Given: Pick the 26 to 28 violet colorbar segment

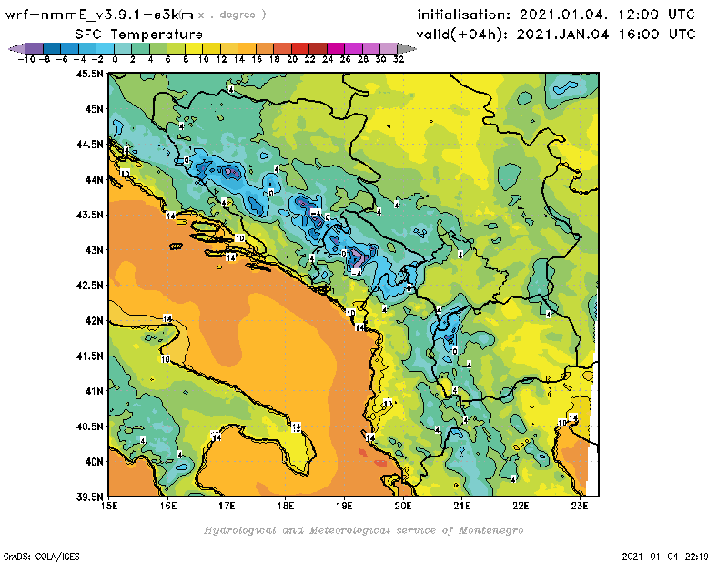Looking at the screenshot, I should coord(353,48).
